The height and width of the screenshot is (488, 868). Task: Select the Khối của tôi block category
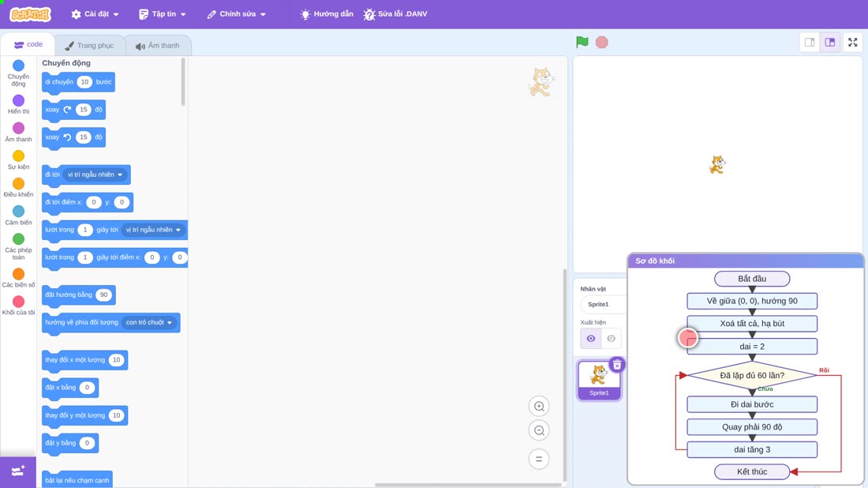pyautogui.click(x=18, y=306)
